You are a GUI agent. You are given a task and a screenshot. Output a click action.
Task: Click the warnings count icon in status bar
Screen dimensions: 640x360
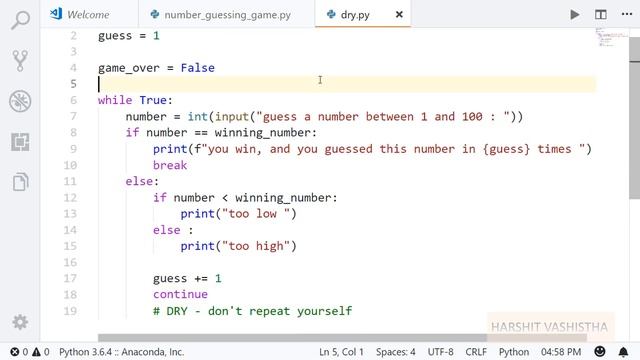[x=41, y=352]
